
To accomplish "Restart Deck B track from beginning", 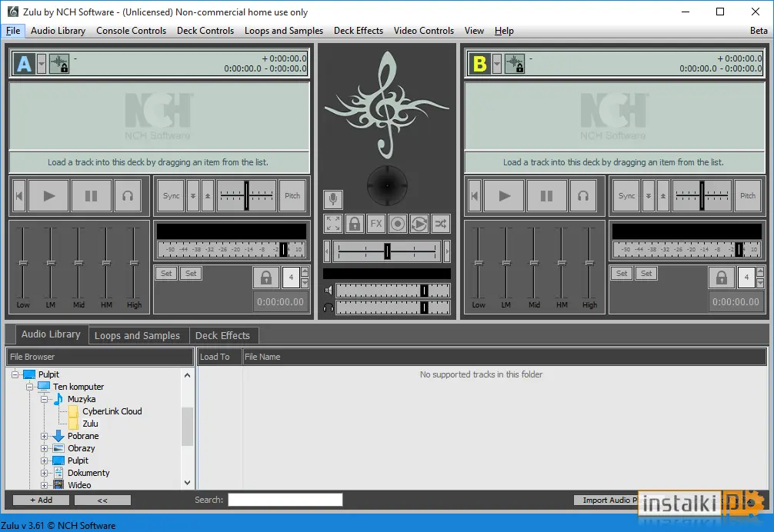I will click(475, 196).
